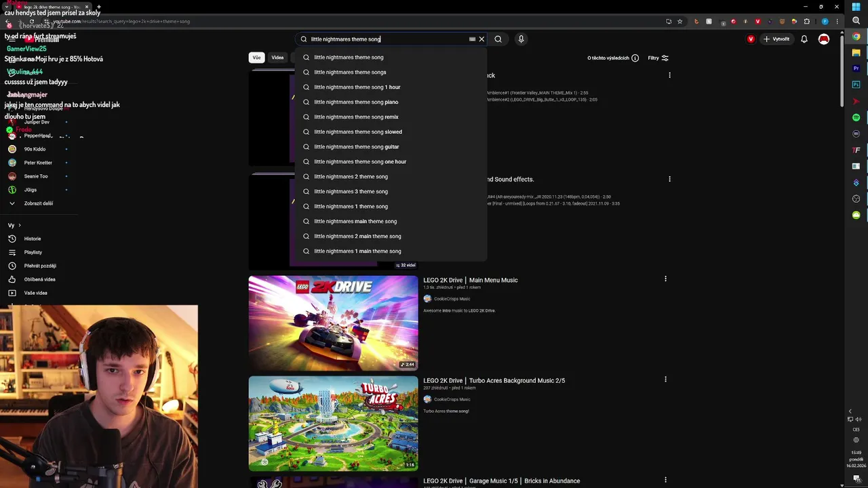Open Turbo Acres Background Music thumbnail
This screenshot has width=868, height=488.
333,423
